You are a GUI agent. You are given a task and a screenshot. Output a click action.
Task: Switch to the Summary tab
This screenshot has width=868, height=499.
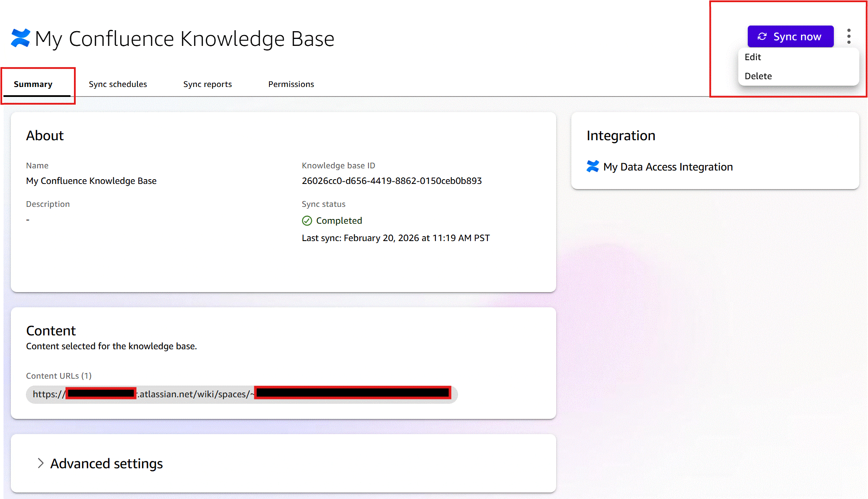tap(33, 84)
